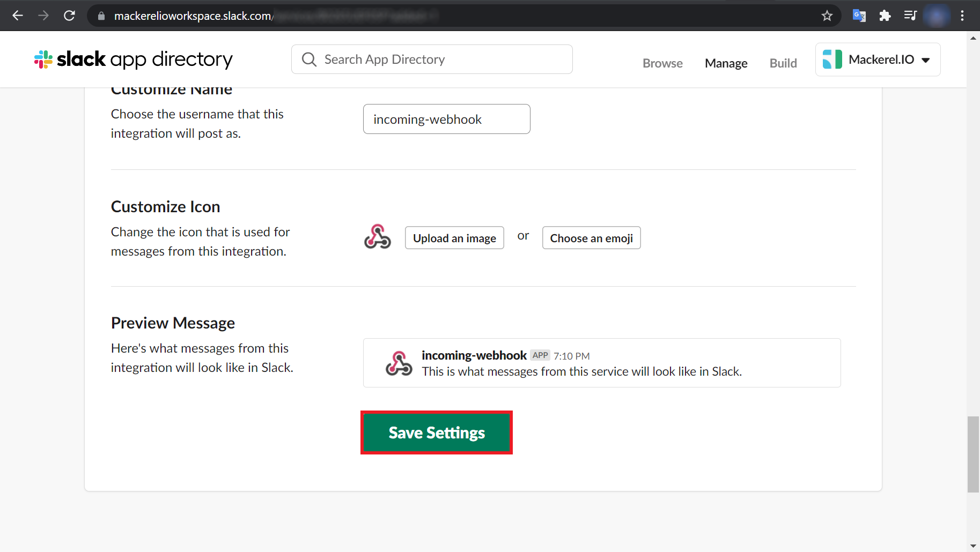Open the browser Extensions puzzle icon
980x552 pixels.
pyautogui.click(x=885, y=16)
